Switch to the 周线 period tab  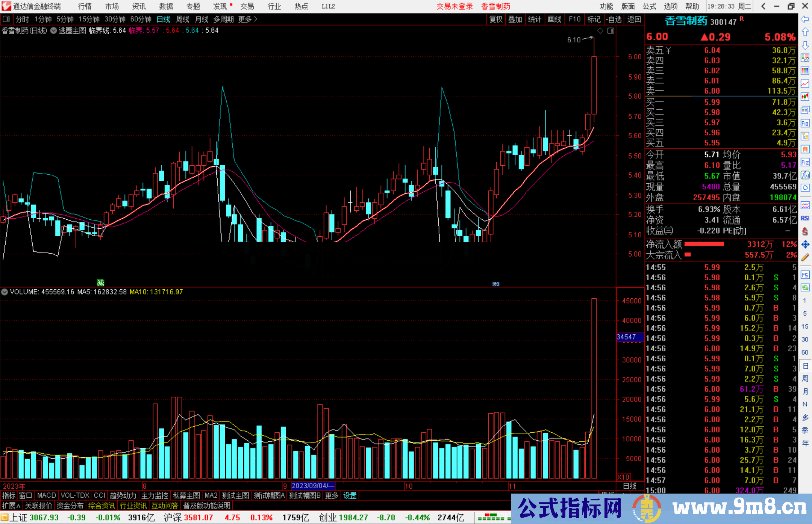pyautogui.click(x=183, y=19)
